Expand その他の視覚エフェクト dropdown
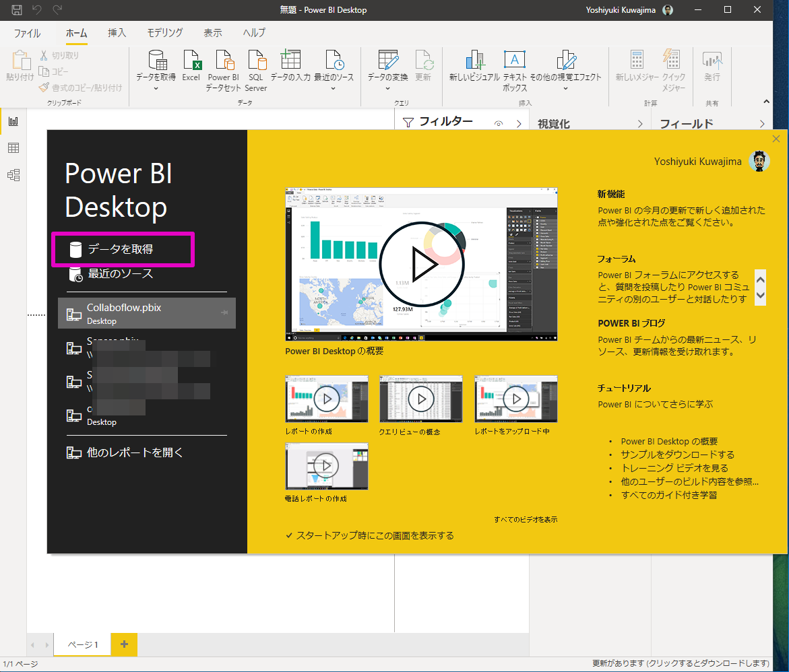 click(565, 88)
